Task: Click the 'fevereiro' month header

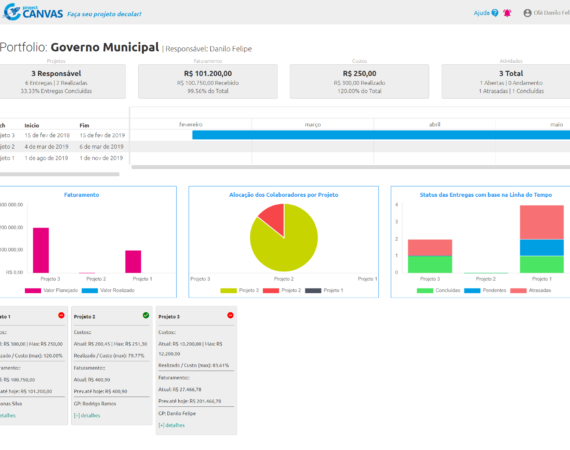Action: (191, 124)
